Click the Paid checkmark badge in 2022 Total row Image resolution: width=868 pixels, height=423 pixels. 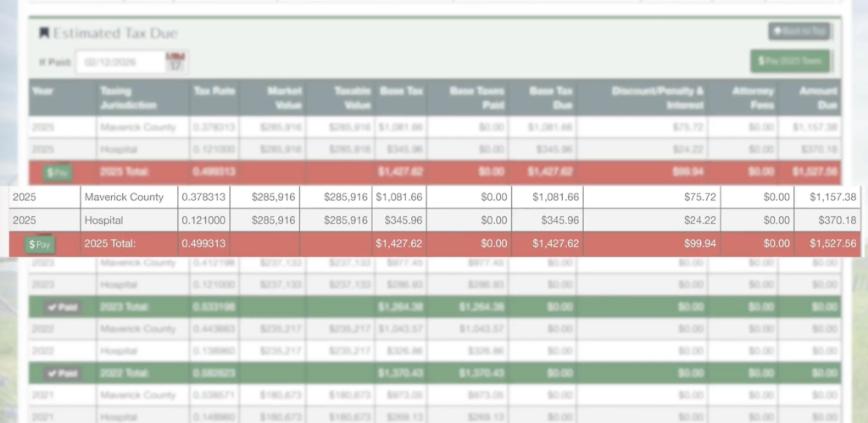[58, 373]
